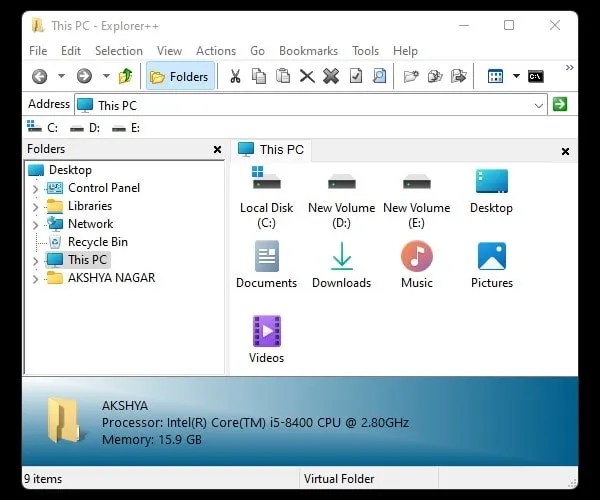Click the '9 items' status bar text
Image resolution: width=600 pixels, height=500 pixels.
(43, 479)
